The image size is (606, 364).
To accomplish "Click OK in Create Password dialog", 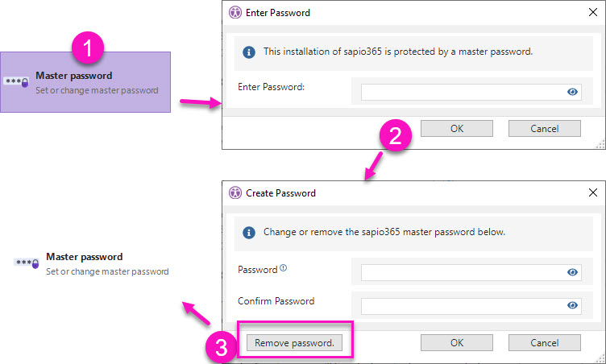I will tap(457, 342).
